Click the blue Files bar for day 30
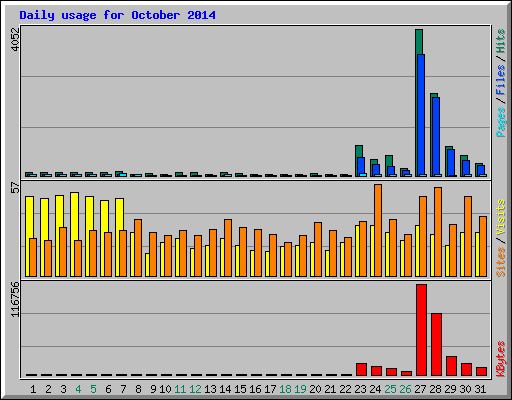Image resolution: width=512 pixels, height=400 pixels. click(x=466, y=168)
